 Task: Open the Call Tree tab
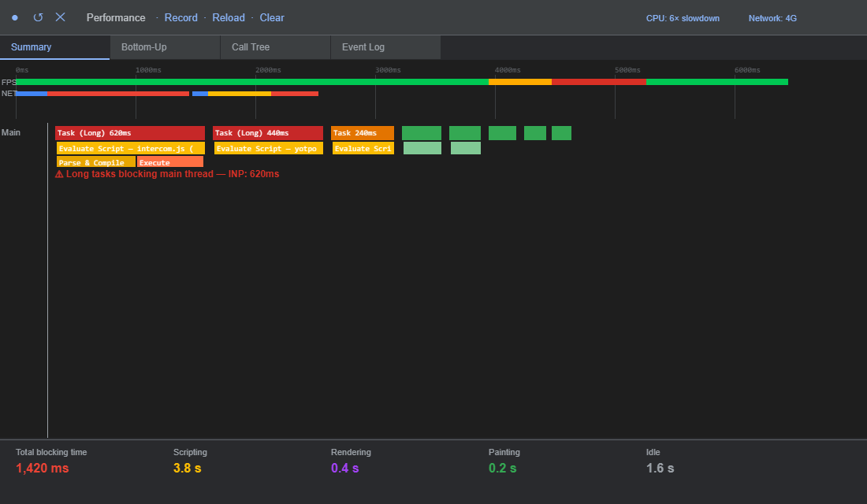(x=275, y=47)
